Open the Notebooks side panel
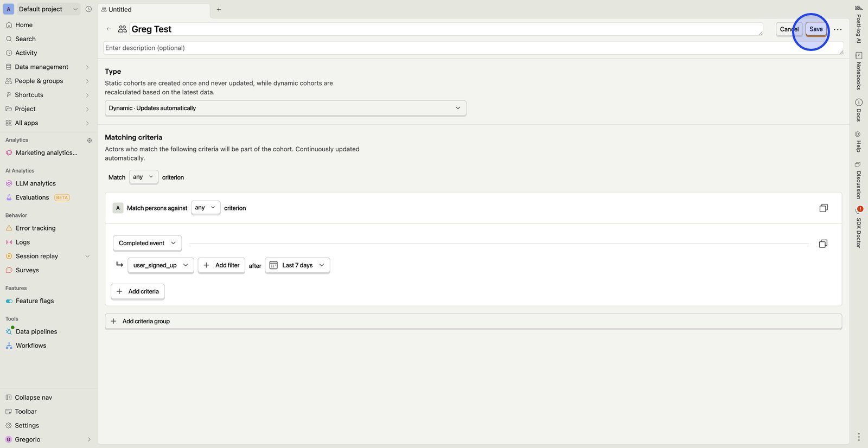Screen dimensions: 868x448 tap(859, 71)
